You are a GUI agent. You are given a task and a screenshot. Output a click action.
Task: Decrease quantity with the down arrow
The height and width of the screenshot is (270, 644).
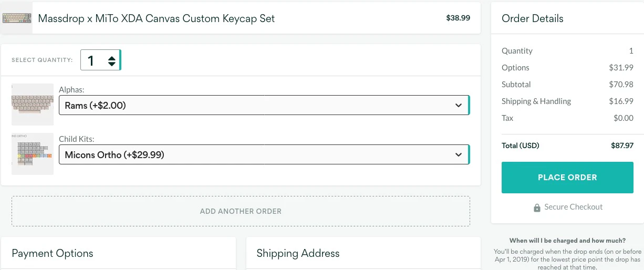pos(112,64)
